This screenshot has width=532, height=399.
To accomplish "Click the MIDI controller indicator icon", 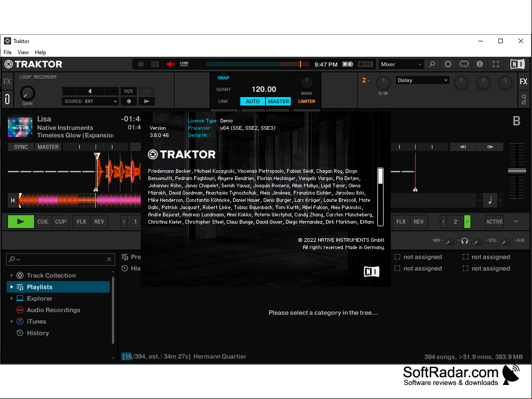I will pyautogui.click(x=141, y=64).
